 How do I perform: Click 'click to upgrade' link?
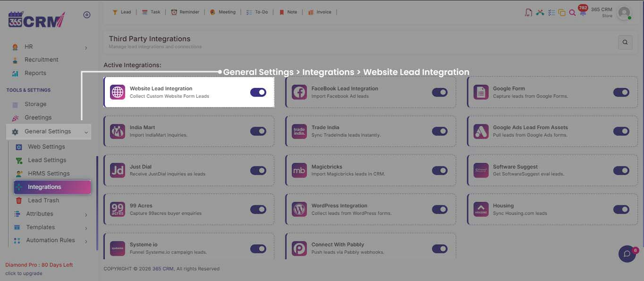point(24,273)
